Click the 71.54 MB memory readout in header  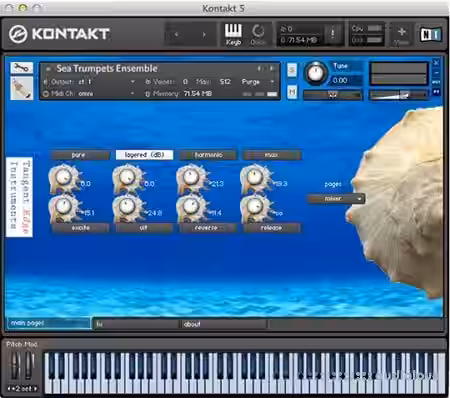pos(299,40)
